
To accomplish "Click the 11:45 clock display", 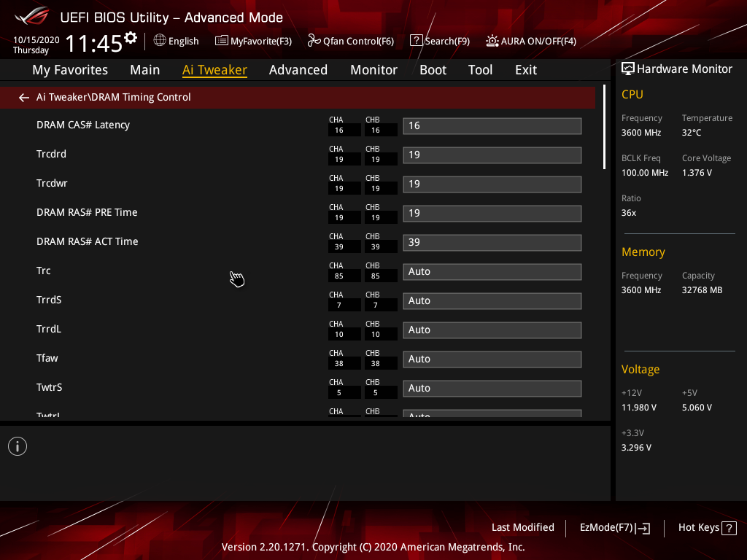I will point(94,43).
